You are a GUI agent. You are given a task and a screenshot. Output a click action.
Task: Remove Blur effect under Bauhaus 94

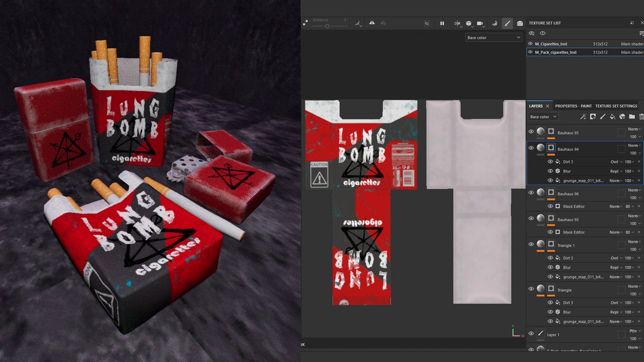[639, 171]
